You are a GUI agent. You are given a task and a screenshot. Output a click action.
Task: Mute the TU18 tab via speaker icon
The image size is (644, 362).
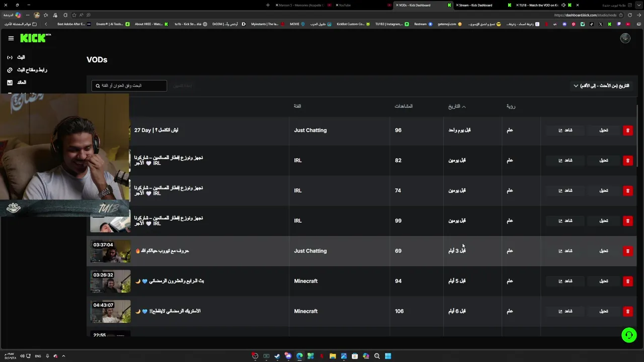click(563, 5)
